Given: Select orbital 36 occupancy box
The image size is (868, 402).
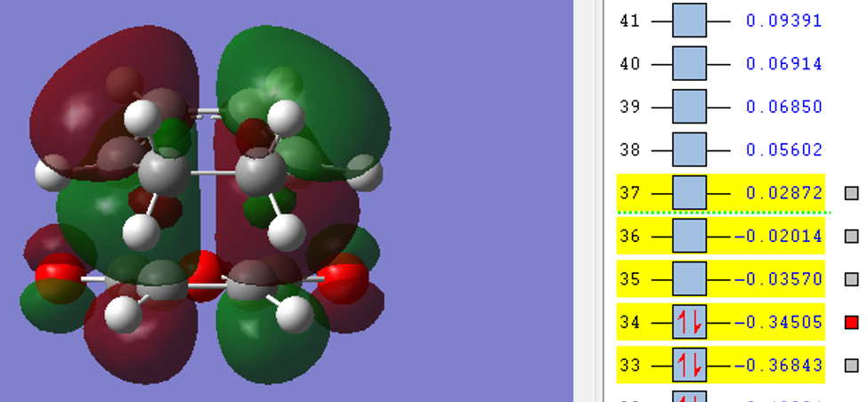Looking at the screenshot, I should (689, 236).
